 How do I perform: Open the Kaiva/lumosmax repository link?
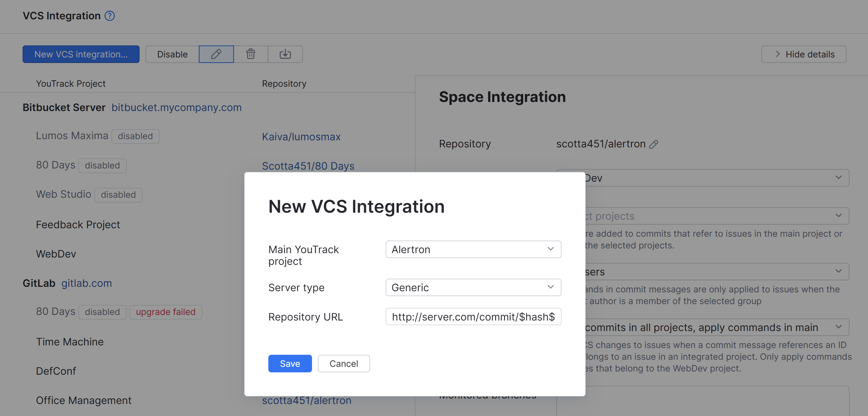point(301,137)
